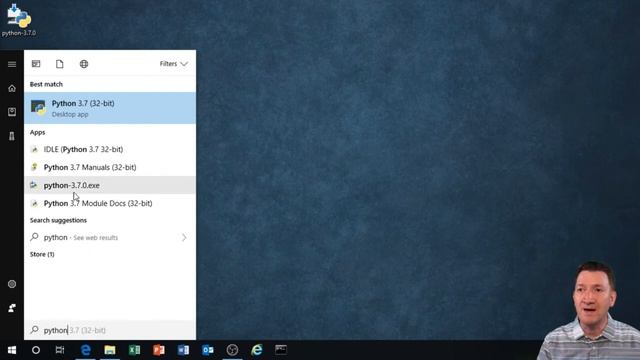Expand arrow next to python web suggestion
640x360 pixels.
(184, 238)
